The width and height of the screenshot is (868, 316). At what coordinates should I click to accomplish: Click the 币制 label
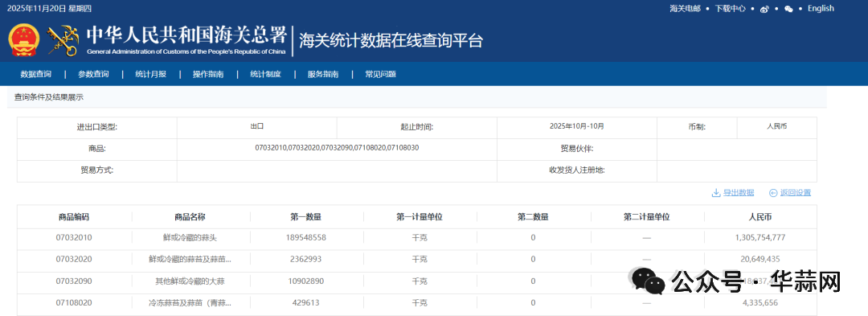[x=697, y=127]
